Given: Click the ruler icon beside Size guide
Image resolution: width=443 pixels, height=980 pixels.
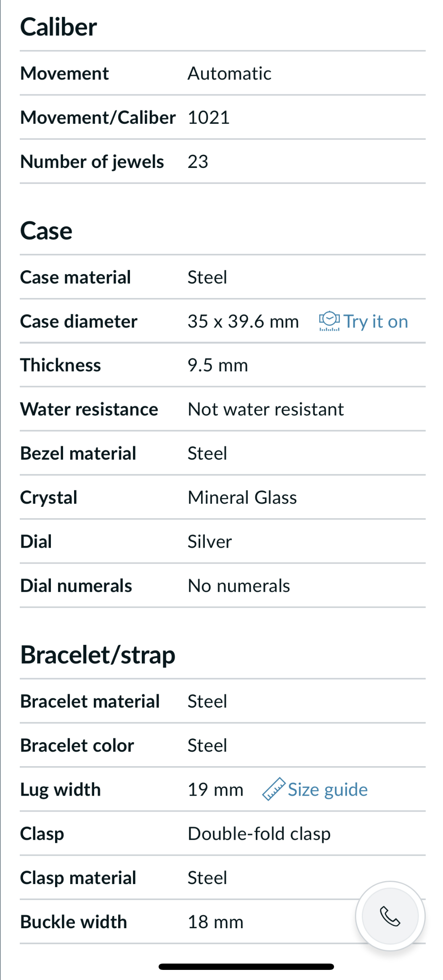Looking at the screenshot, I should click(273, 789).
